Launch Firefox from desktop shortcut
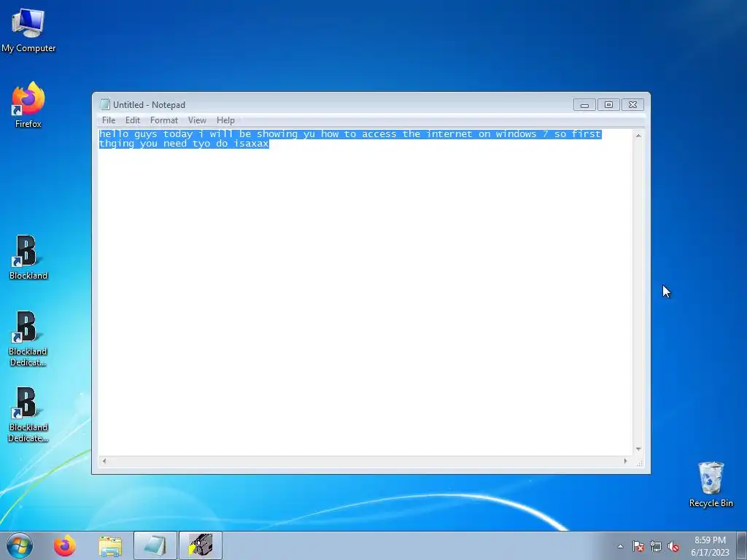 pyautogui.click(x=28, y=105)
